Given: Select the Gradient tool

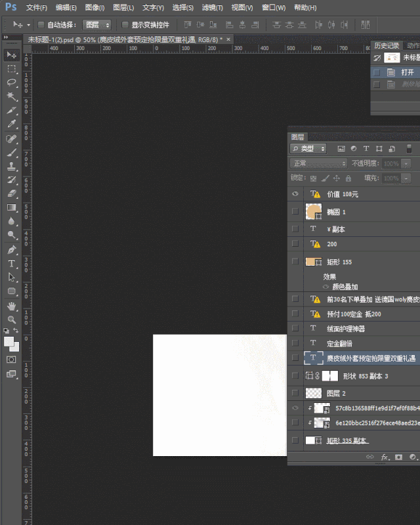Looking at the screenshot, I should coord(11,207).
